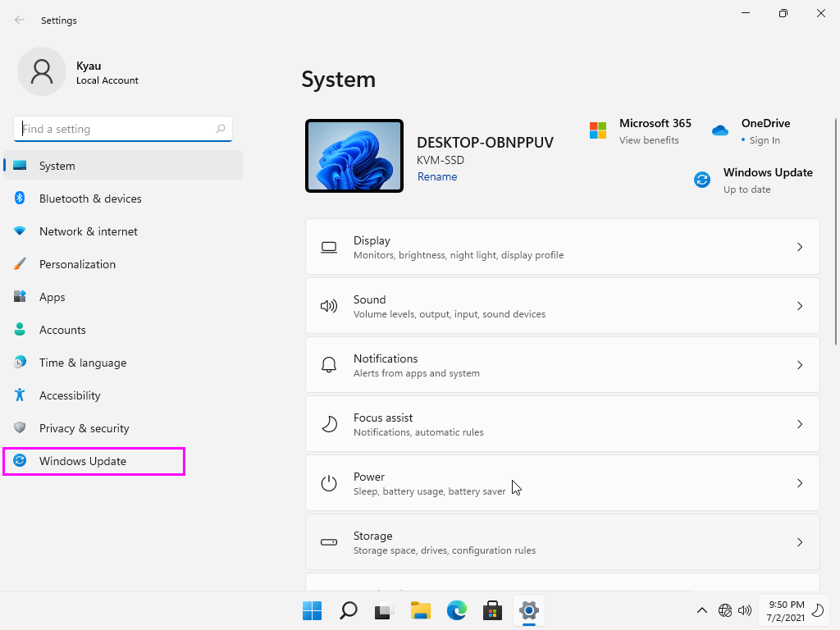Click the search magnifier in Find a setting

pos(220,129)
